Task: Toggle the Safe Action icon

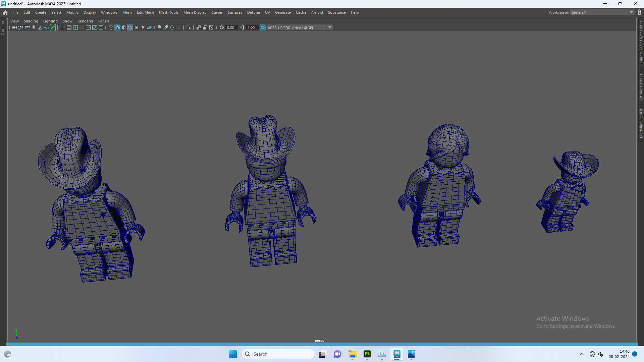Action: pos(95,27)
